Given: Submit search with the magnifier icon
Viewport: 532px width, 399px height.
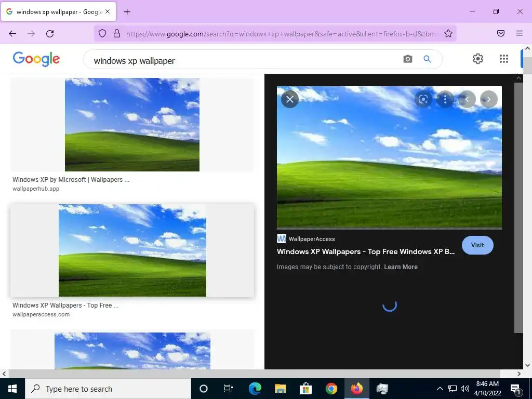Looking at the screenshot, I should tap(427, 59).
